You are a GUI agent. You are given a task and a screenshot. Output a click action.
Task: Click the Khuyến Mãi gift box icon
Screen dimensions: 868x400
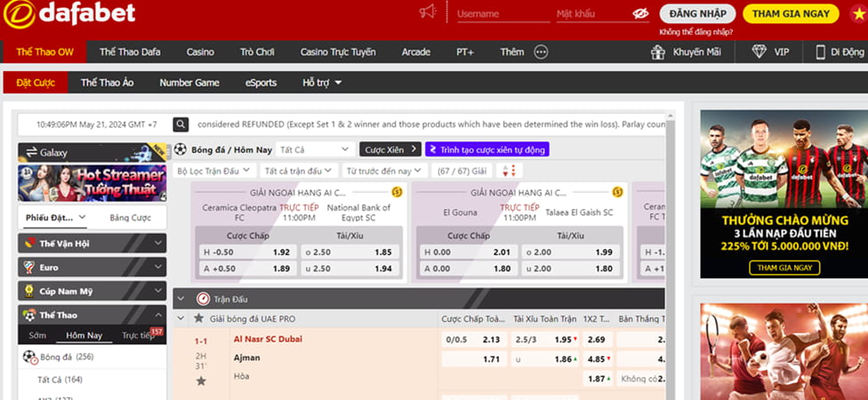coord(657,52)
